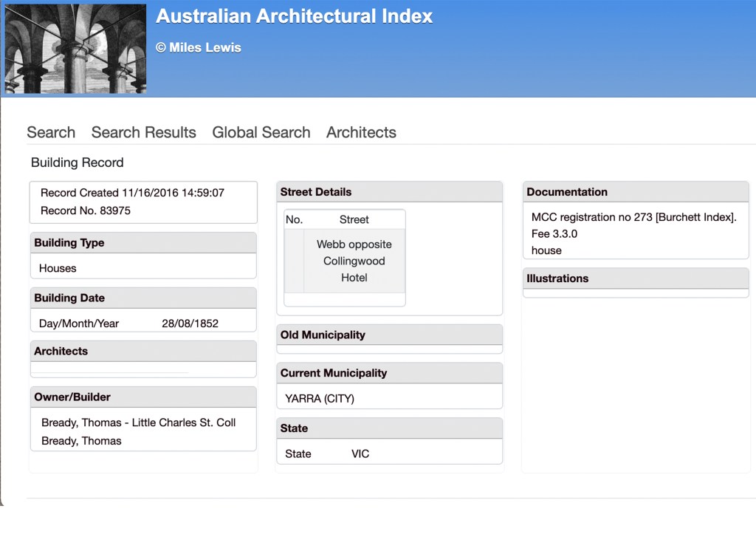Click the street No. column cell
756x534 pixels.
294,261
